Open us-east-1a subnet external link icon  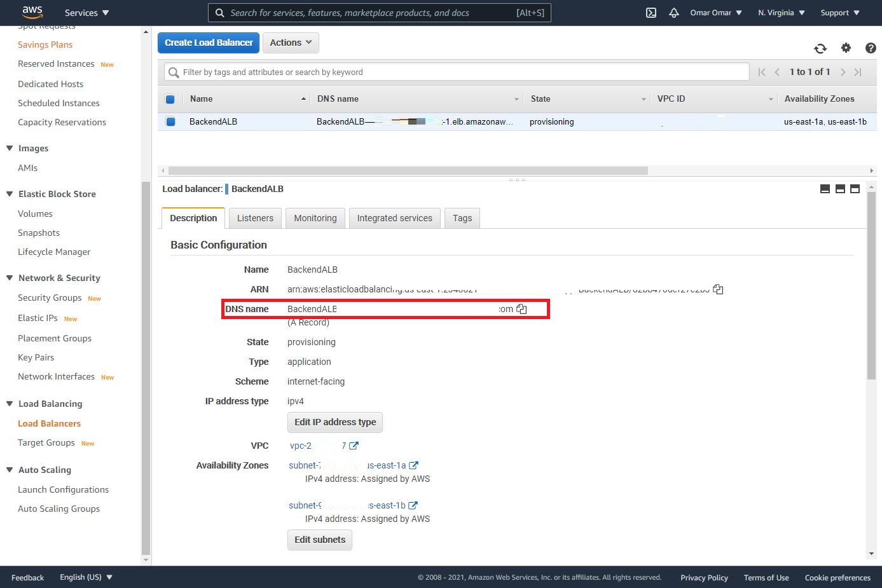pyautogui.click(x=413, y=465)
